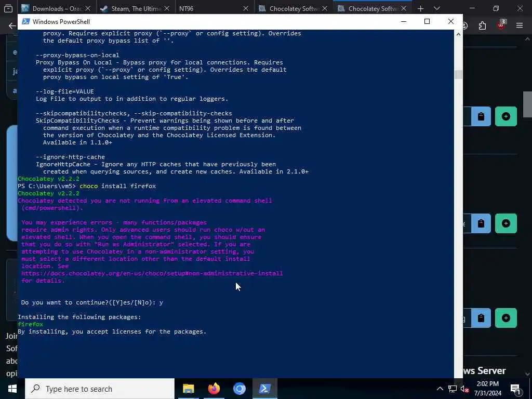Open the taskbar clock showing 2:02 PM

(x=487, y=389)
